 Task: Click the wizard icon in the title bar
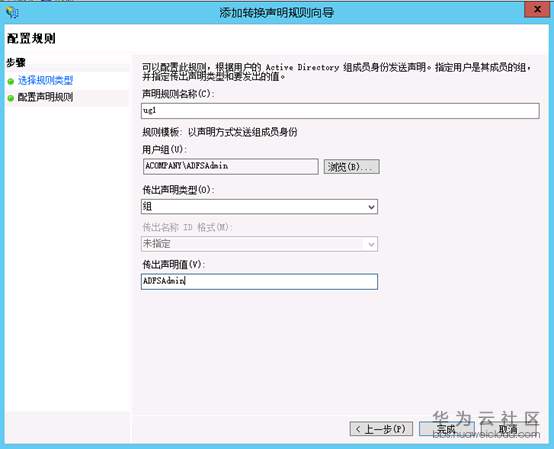(x=12, y=12)
